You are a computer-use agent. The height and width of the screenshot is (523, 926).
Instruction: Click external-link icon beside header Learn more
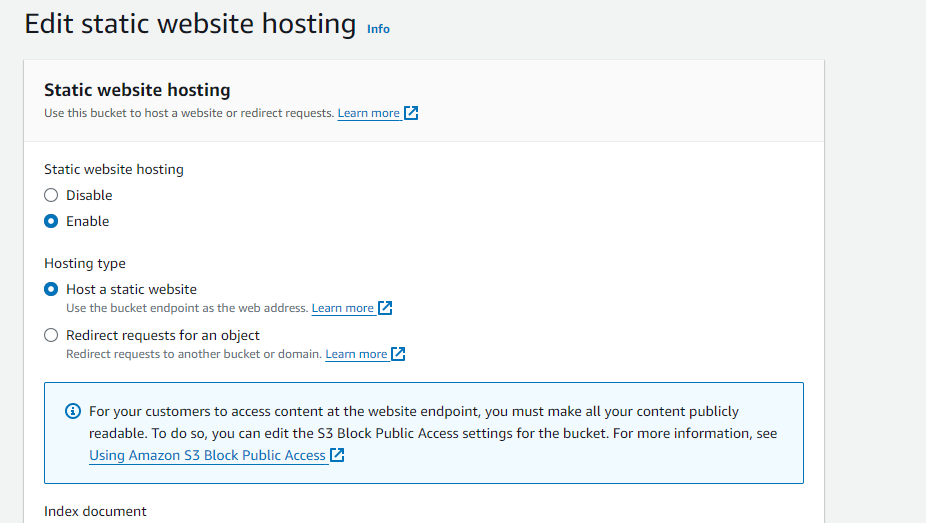(x=411, y=113)
